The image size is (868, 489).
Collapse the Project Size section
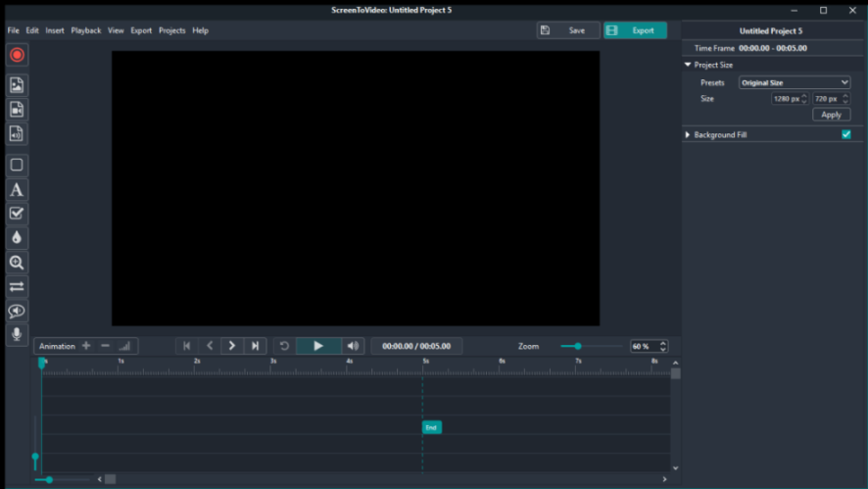point(688,65)
